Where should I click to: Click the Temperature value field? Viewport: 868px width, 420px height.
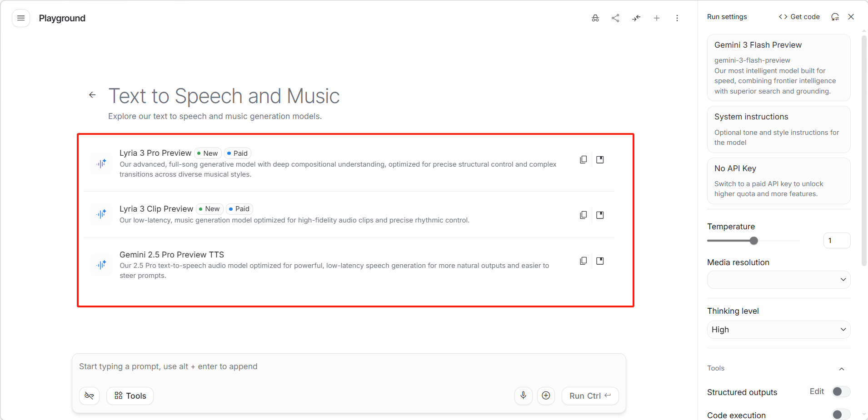pyautogui.click(x=837, y=241)
